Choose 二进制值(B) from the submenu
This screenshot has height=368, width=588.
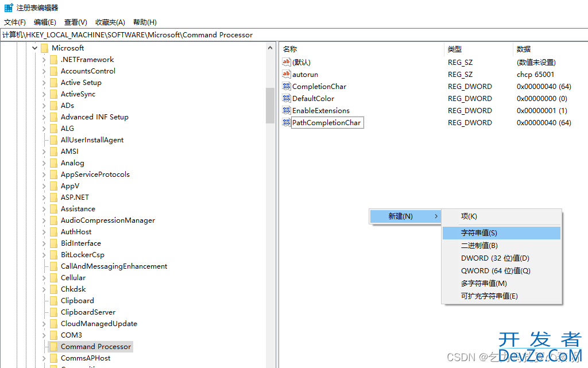tap(501, 246)
